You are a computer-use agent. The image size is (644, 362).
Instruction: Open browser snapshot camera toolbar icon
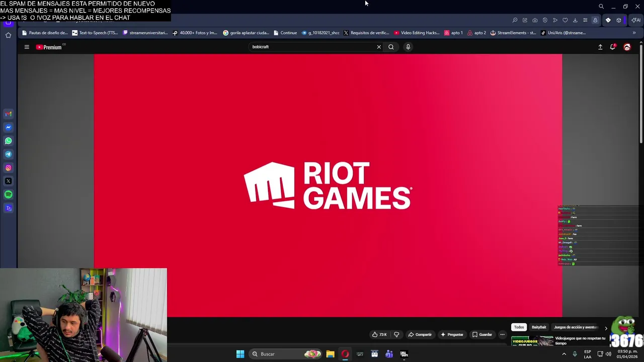pyautogui.click(x=535, y=20)
